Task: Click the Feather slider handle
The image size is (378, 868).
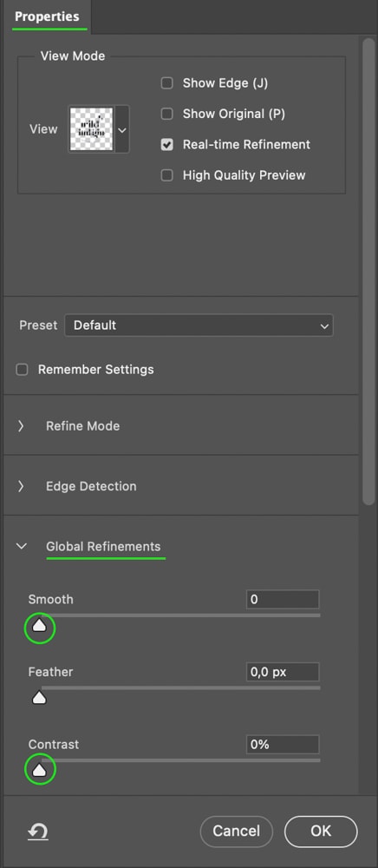Action: (39, 698)
